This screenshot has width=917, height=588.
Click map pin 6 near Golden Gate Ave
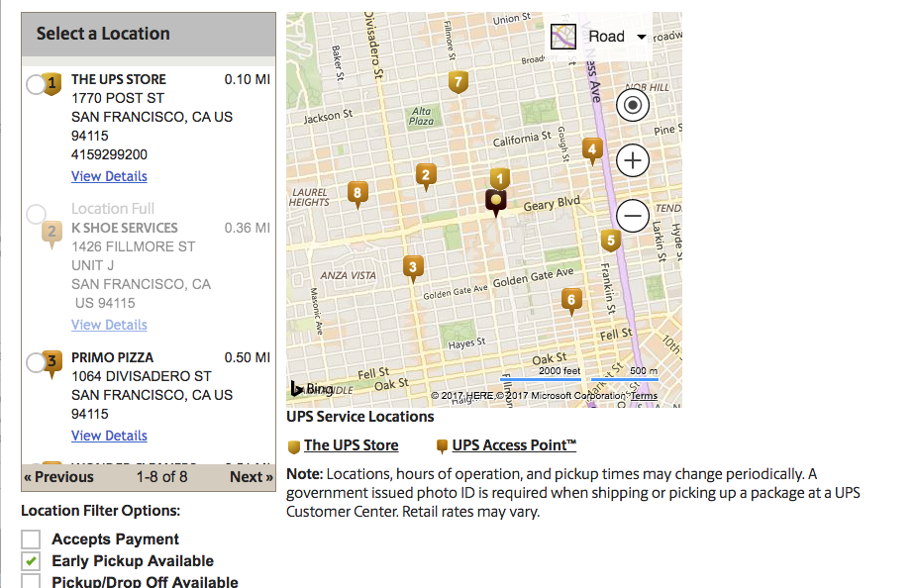point(571,300)
